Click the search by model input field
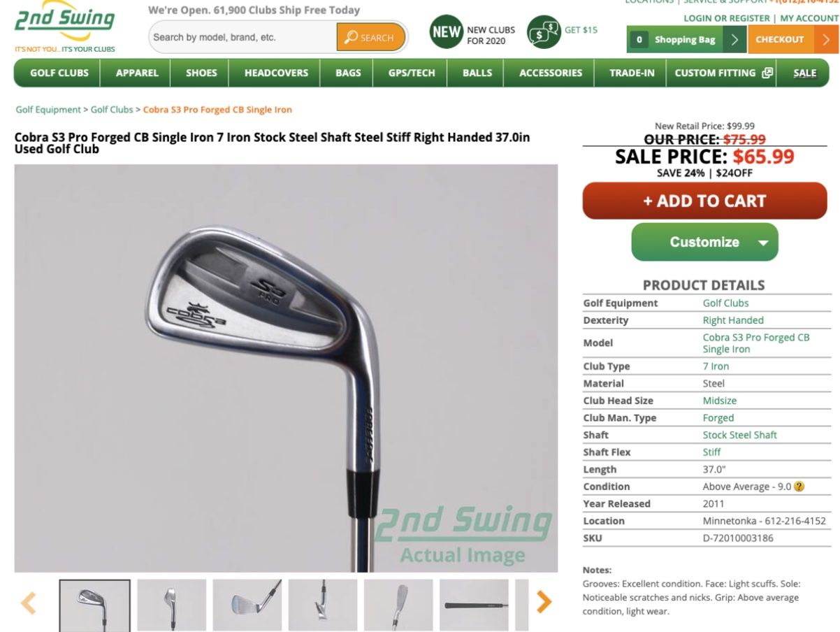Image resolution: width=840 pixels, height=632 pixels. 243,37
